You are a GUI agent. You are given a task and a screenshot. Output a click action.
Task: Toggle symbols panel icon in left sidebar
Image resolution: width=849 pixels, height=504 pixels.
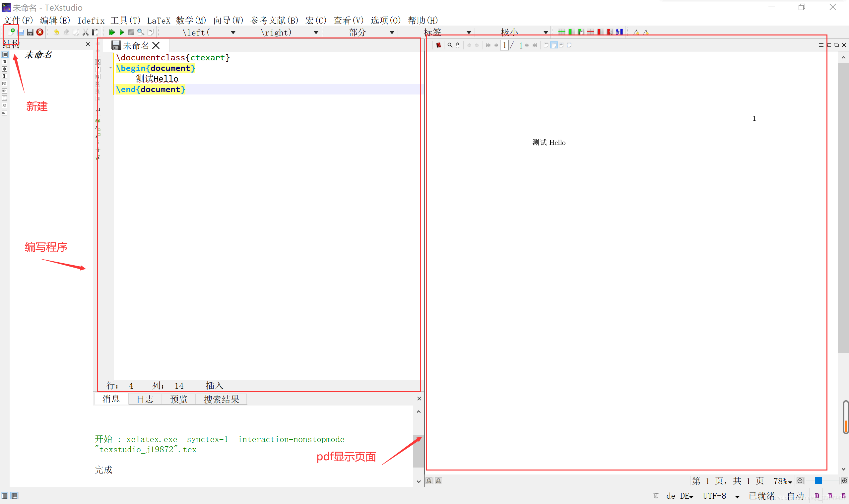coord(5,69)
